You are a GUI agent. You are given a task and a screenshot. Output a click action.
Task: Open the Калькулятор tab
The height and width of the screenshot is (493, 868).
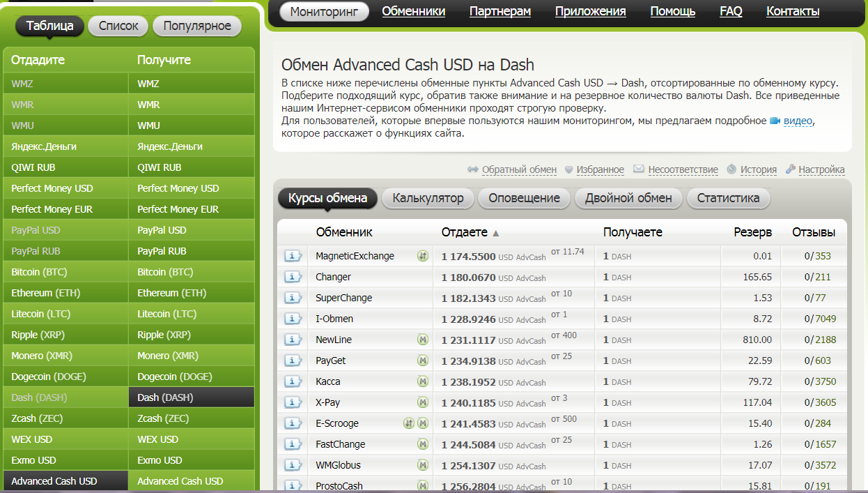428,198
